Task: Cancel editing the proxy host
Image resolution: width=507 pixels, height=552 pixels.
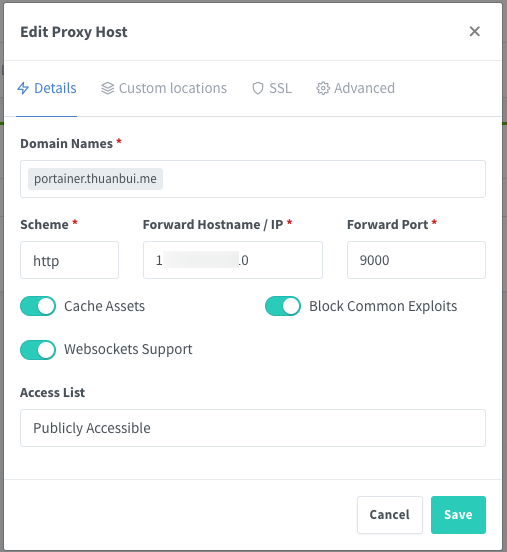Action: [390, 515]
